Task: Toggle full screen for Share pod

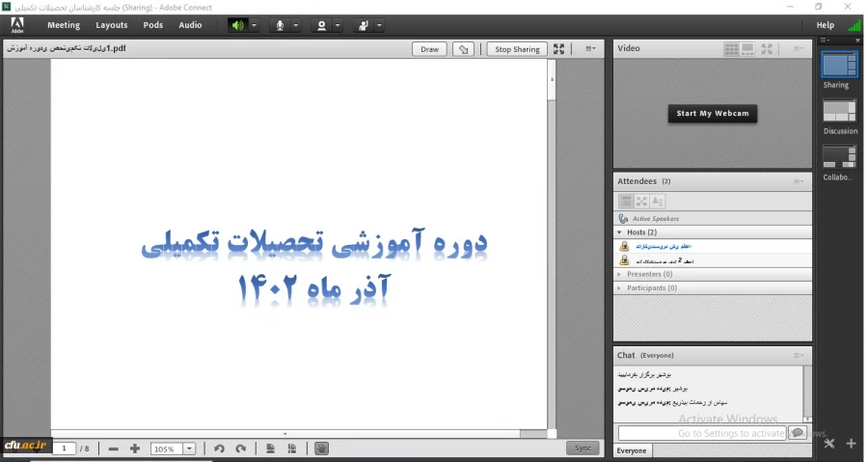Action: (x=559, y=49)
